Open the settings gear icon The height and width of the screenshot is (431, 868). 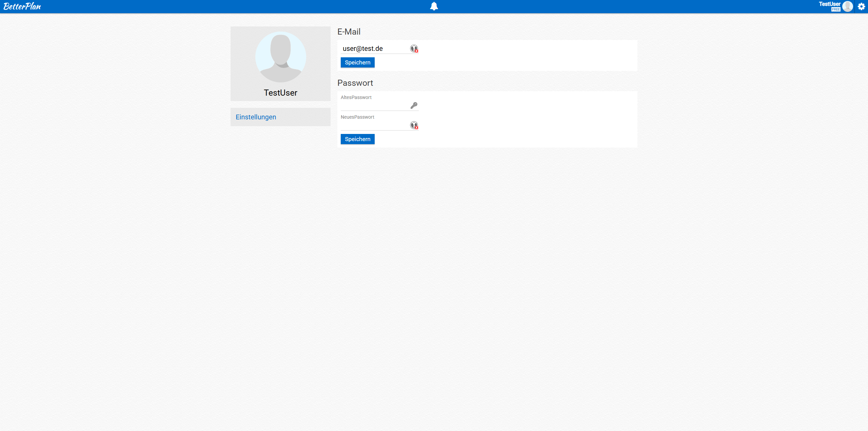pyautogui.click(x=861, y=6)
